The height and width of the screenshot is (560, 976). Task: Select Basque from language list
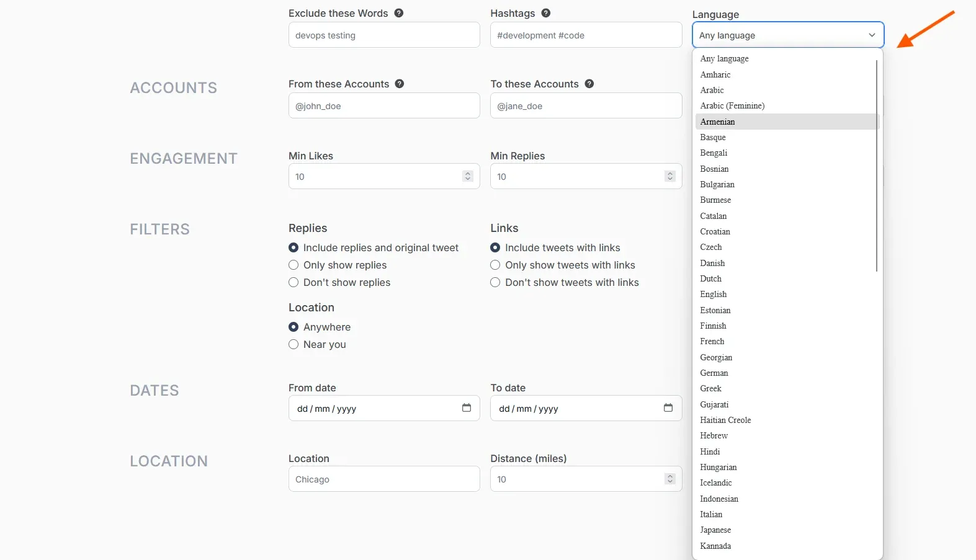787,137
